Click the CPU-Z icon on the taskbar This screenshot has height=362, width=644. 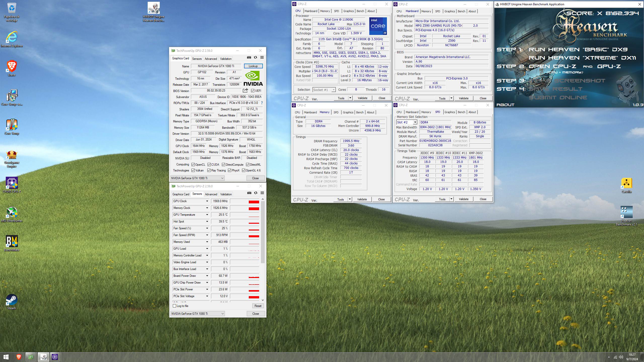point(55,357)
